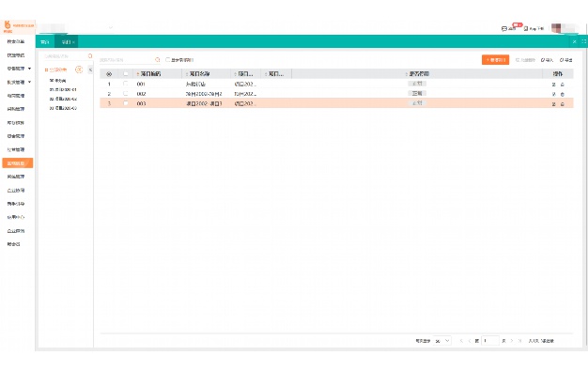Screen dimensions: 588x371
Task: Select the tree item starting with 03
Action: tap(63, 108)
